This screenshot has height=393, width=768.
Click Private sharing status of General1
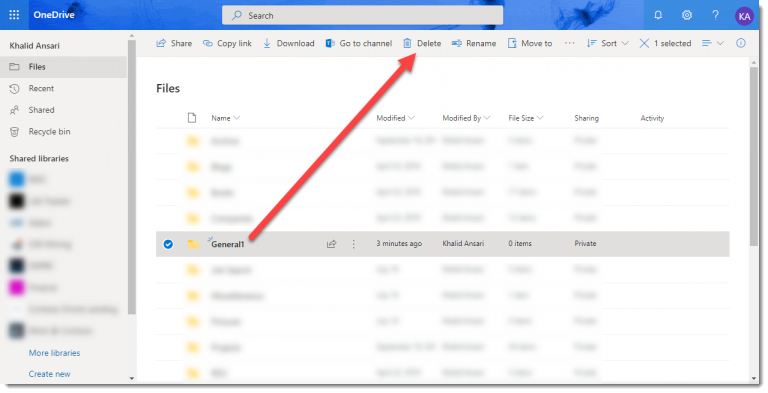click(x=585, y=244)
